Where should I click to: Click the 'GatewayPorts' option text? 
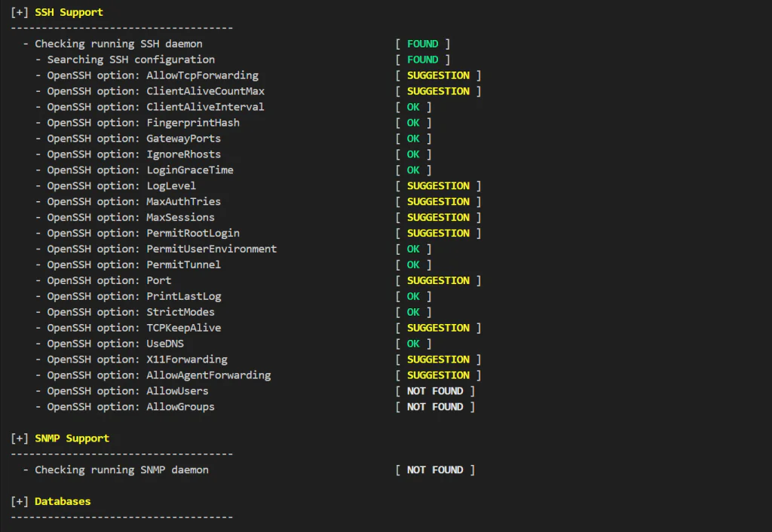coord(184,139)
